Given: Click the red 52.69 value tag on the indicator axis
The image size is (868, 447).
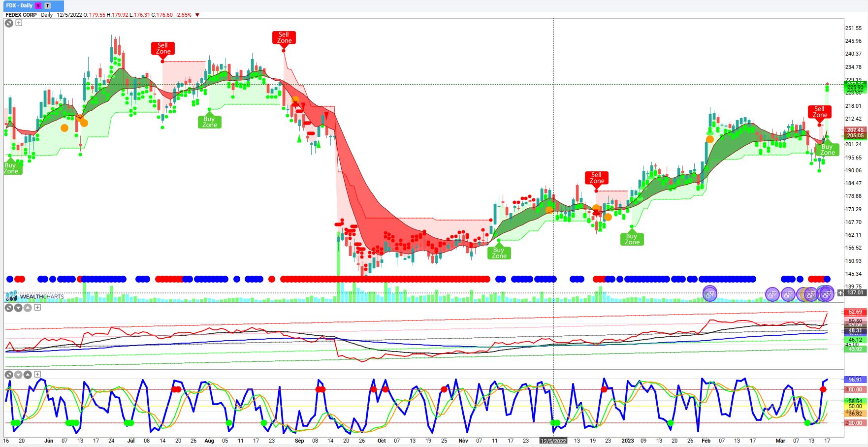Looking at the screenshot, I should point(856,312).
